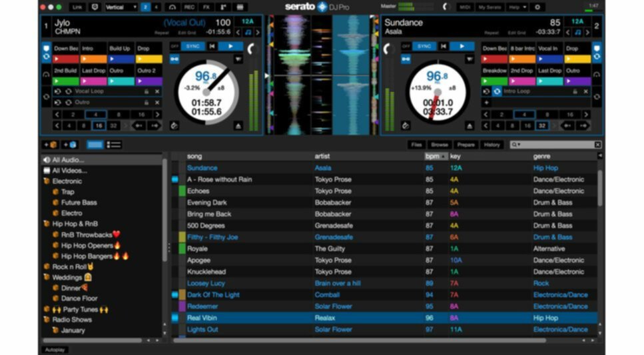Open deck 1 dropdown arrow above platter
Image resolution: width=644 pixels, height=355 pixels.
coord(238,59)
